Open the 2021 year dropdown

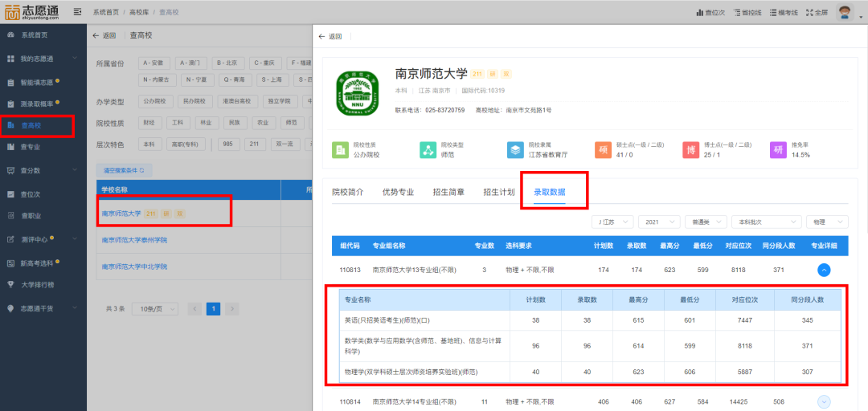(657, 222)
